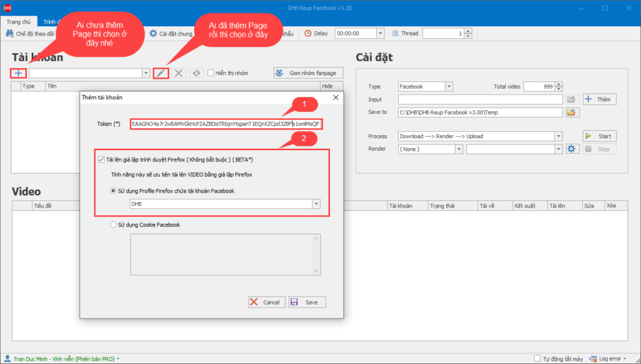Expand the second Render combo box arrow
This screenshot has height=364, width=641.
tap(558, 149)
